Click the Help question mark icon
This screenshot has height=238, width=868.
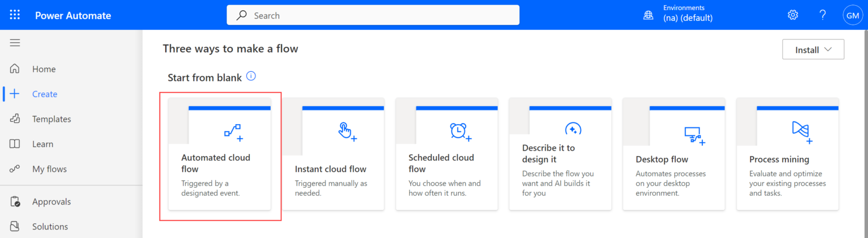point(823,15)
